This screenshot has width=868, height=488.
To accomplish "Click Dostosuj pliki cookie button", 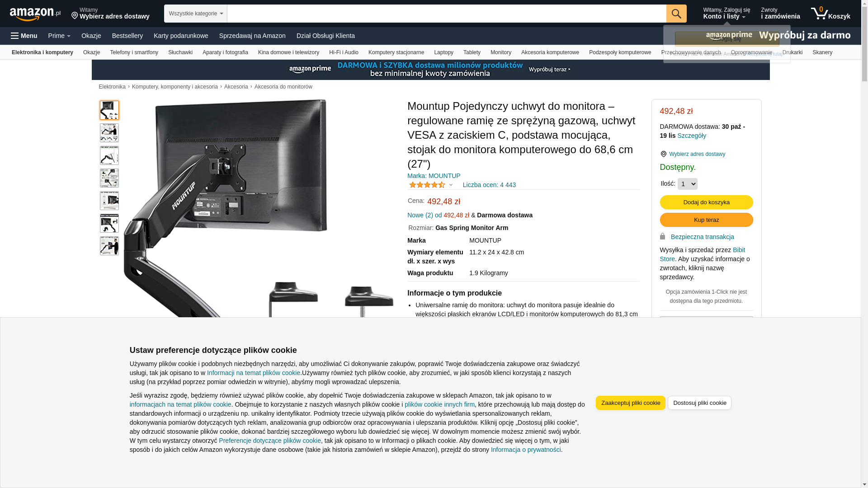I will point(699,403).
